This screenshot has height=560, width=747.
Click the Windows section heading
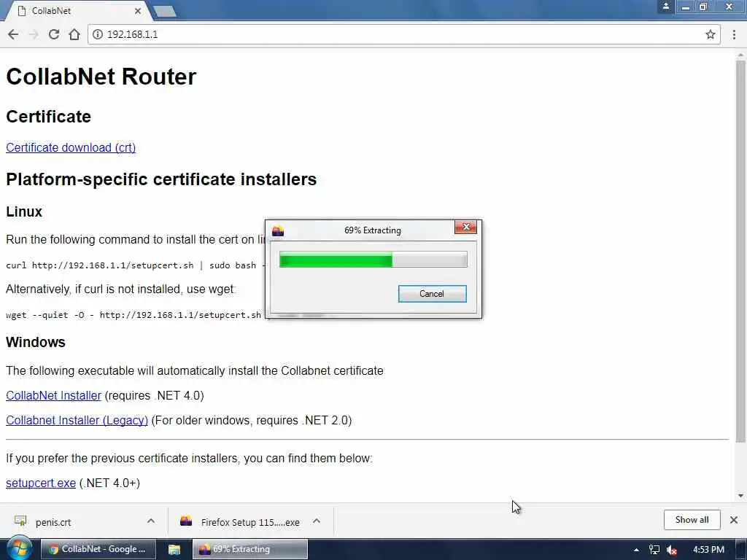click(36, 343)
